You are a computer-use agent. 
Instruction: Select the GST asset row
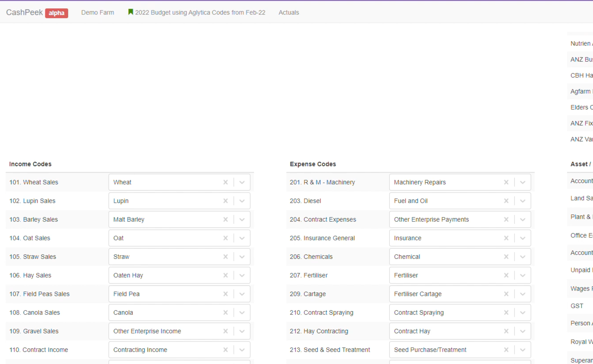tap(580, 306)
